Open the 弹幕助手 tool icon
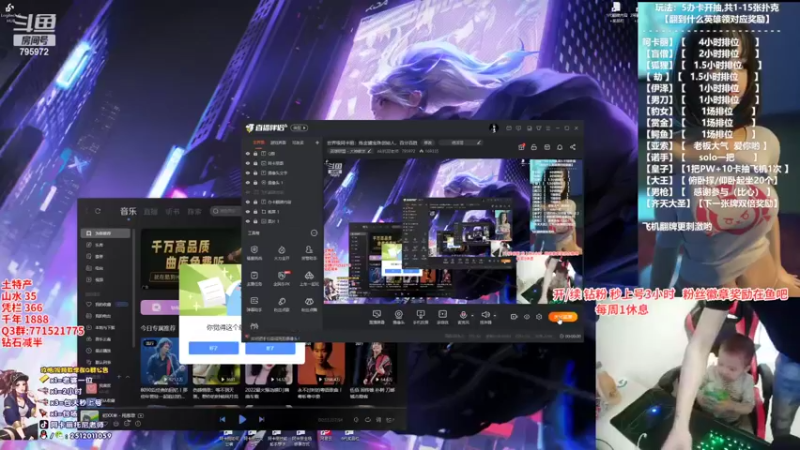Viewport: 800px width, 450px height. tap(254, 304)
